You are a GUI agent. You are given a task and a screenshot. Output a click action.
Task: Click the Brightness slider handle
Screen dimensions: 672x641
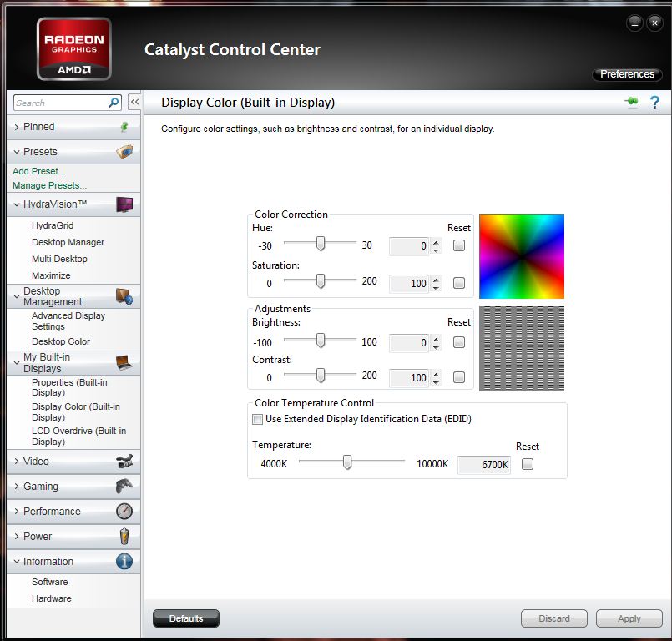(x=321, y=341)
